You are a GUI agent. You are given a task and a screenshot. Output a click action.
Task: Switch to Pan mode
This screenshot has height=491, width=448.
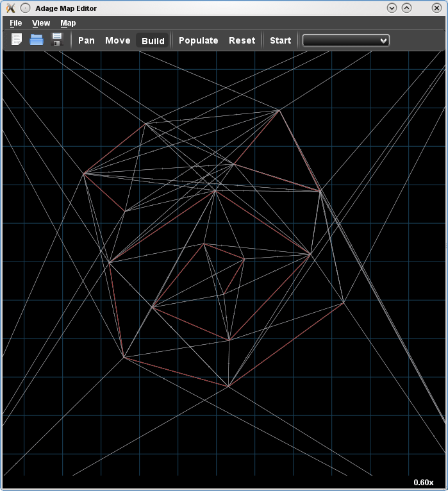click(x=87, y=40)
